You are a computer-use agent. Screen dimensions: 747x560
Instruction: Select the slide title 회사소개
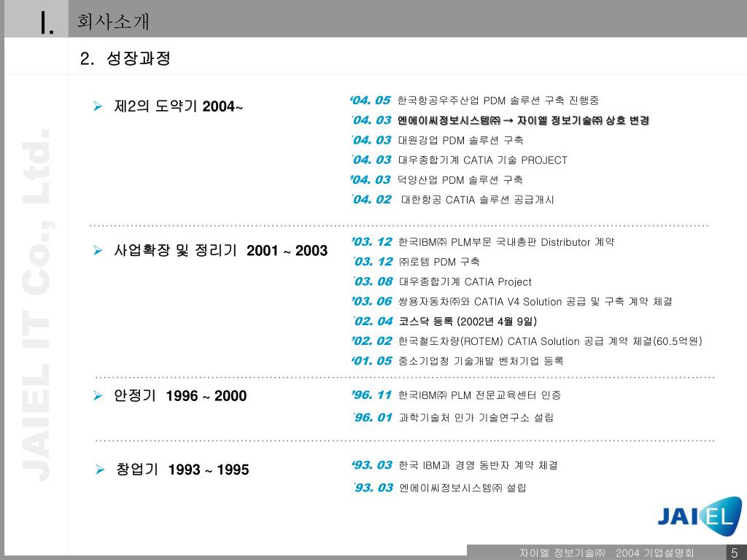[113, 21]
